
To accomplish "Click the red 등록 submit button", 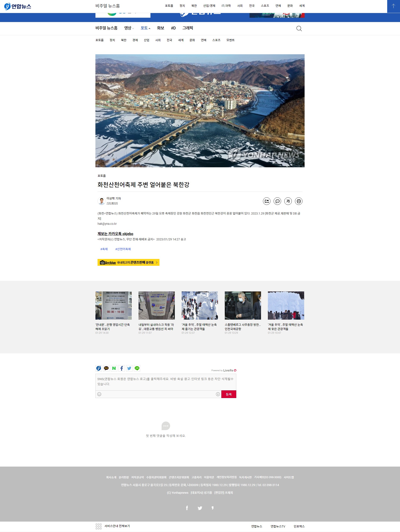I will pyautogui.click(x=228, y=394).
